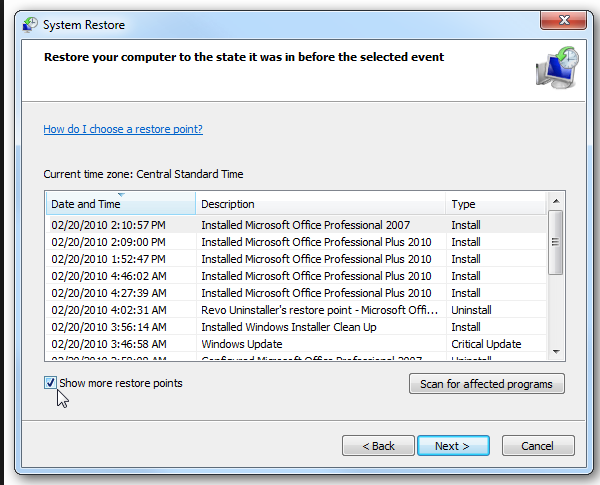
Task: Go to previous step with Back button
Action: [x=378, y=446]
